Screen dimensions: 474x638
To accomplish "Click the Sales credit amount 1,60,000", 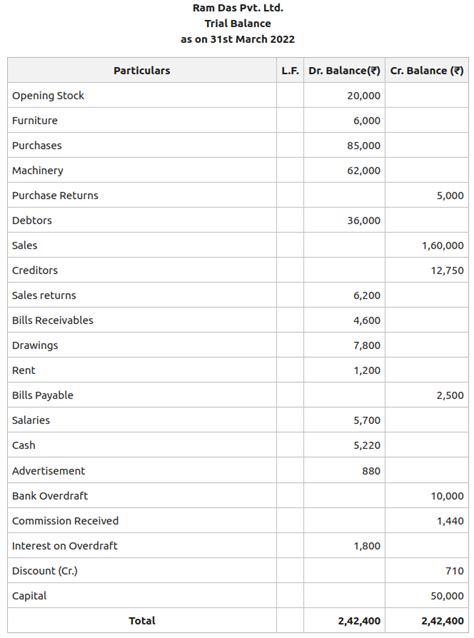I will tap(443, 246).
